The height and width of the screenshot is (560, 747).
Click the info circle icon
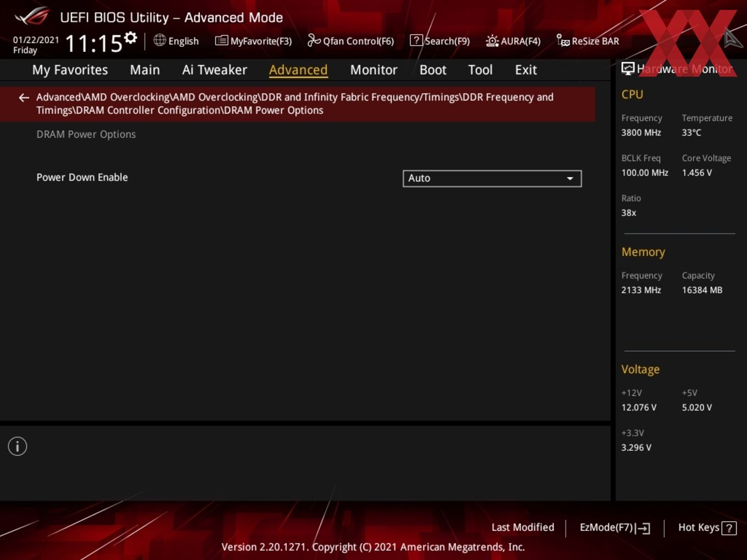[x=18, y=446]
